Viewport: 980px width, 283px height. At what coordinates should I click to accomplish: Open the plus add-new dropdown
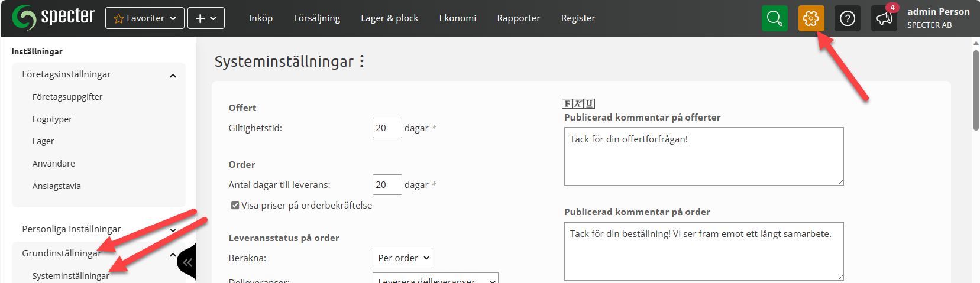pos(206,18)
